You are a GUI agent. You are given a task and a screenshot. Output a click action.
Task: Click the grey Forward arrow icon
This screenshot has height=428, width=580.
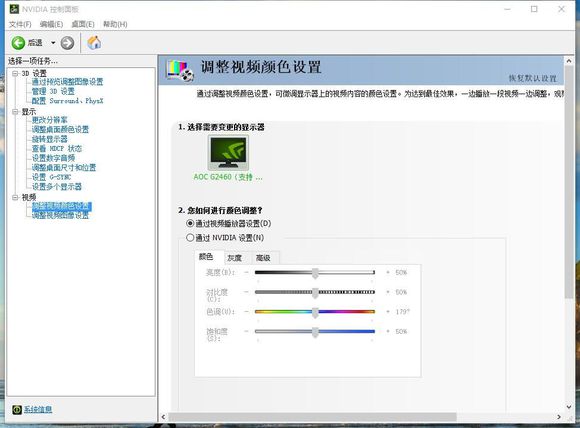tap(67, 43)
